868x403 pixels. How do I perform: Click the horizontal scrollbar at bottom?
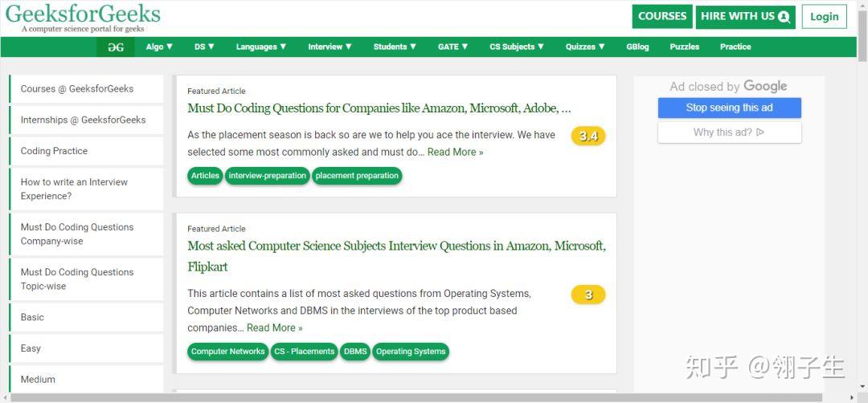416,398
